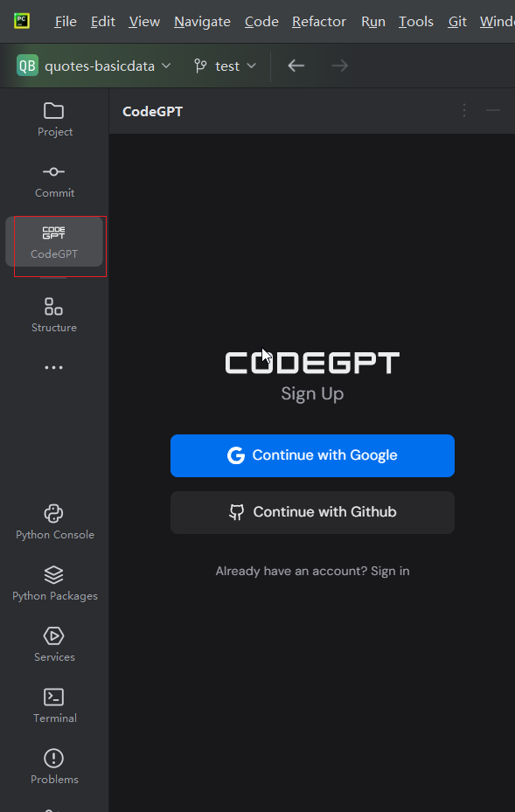Click the QB project badge icon
Image resolution: width=515 pixels, height=812 pixels.
coord(27,66)
